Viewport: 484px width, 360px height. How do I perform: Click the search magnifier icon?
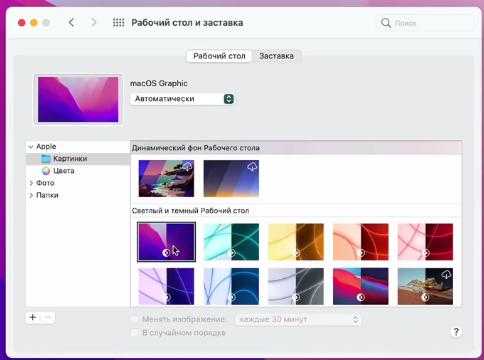386,23
